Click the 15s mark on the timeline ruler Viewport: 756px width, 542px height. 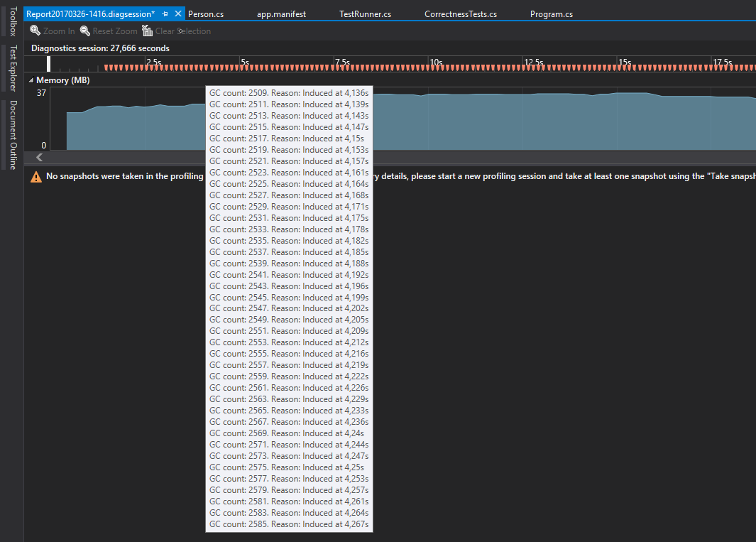pyautogui.click(x=625, y=62)
